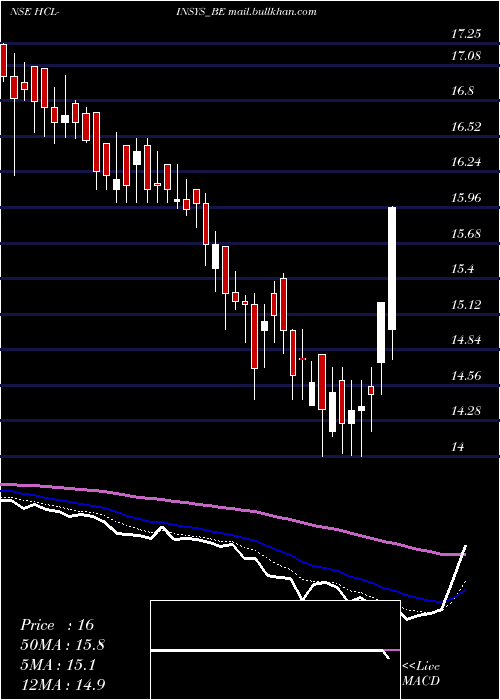Click the MACD inset chart box

[275, 650]
